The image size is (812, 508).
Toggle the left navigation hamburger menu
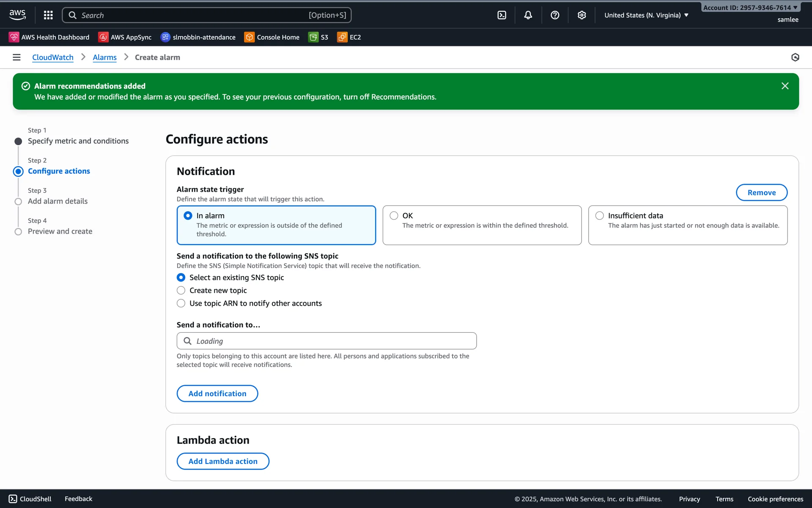[x=16, y=57]
